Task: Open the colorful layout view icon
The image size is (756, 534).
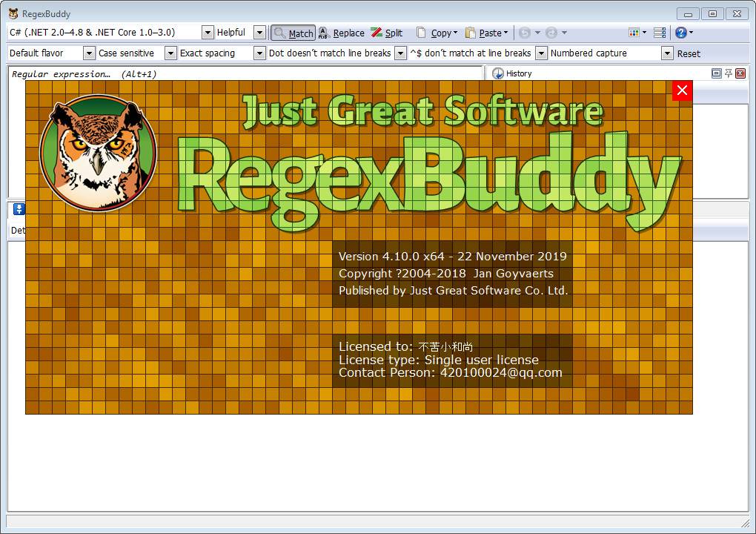Action: click(x=634, y=33)
